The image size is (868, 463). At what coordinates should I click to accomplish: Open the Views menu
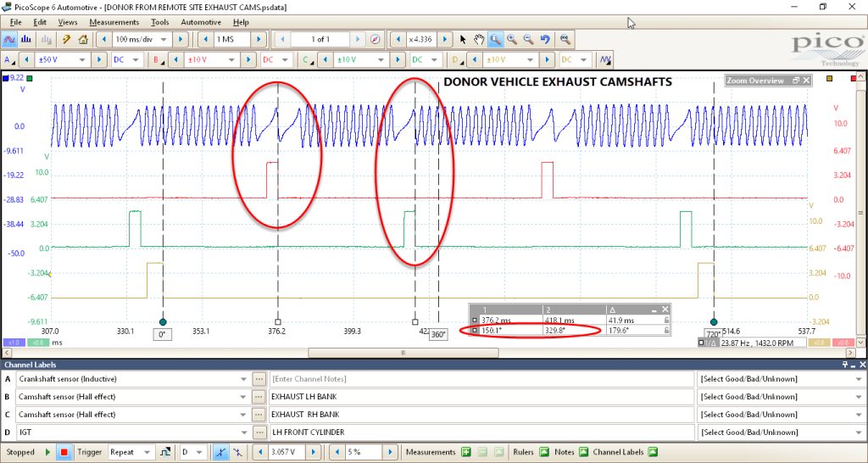pos(68,22)
